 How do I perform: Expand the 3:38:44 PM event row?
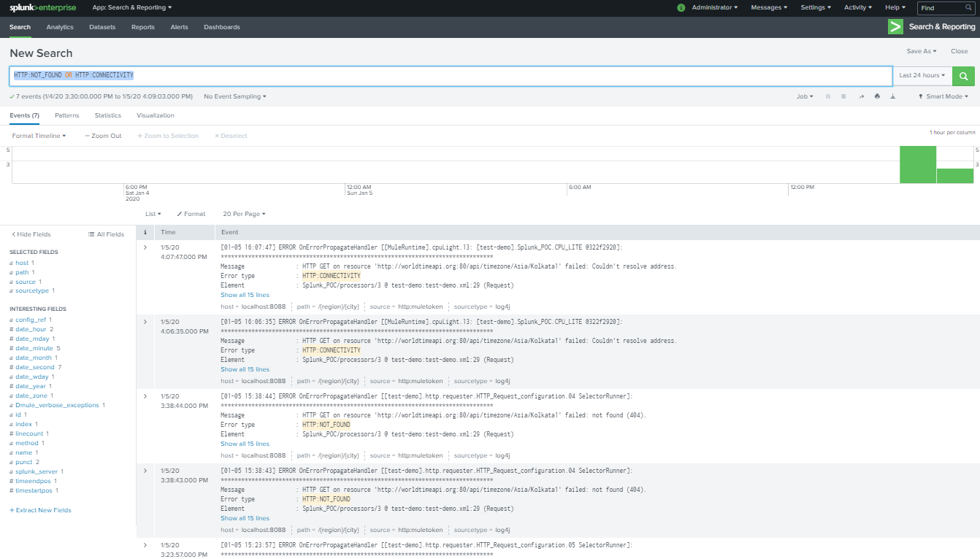click(145, 396)
